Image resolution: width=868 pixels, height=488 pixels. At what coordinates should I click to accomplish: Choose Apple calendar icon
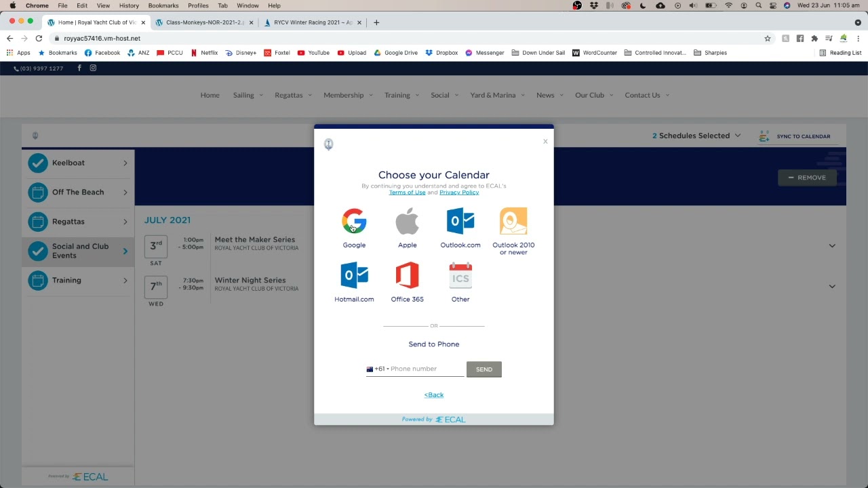point(408,221)
